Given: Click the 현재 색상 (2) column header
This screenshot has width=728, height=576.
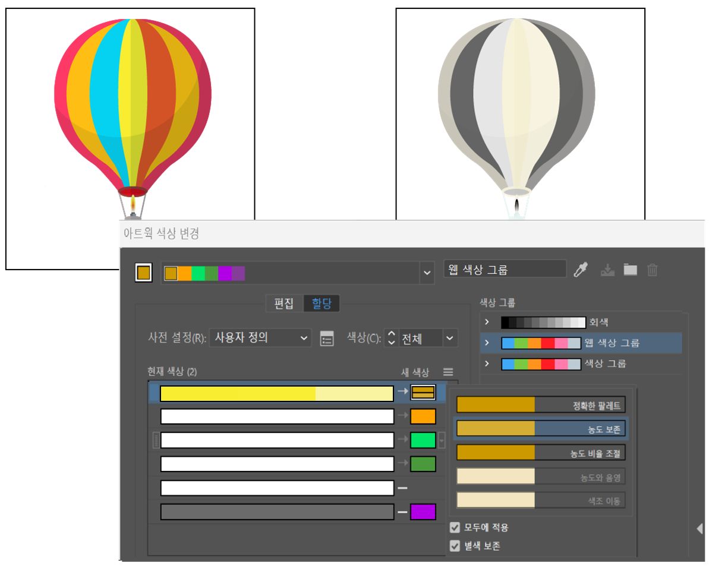Looking at the screenshot, I should 172,372.
